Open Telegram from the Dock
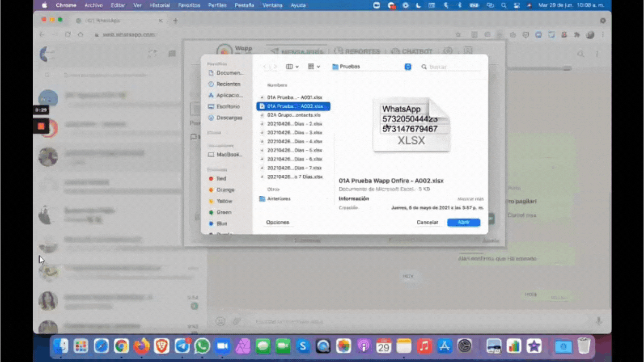This screenshot has width=644, height=362. 182,346
